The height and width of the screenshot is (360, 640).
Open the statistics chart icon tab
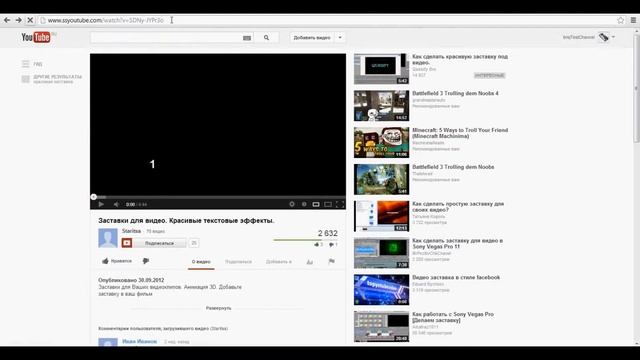click(x=310, y=262)
